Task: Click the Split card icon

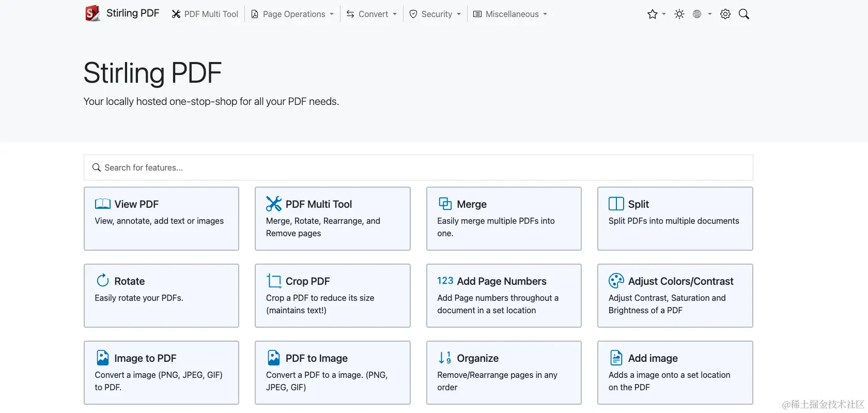Action: pyautogui.click(x=616, y=204)
